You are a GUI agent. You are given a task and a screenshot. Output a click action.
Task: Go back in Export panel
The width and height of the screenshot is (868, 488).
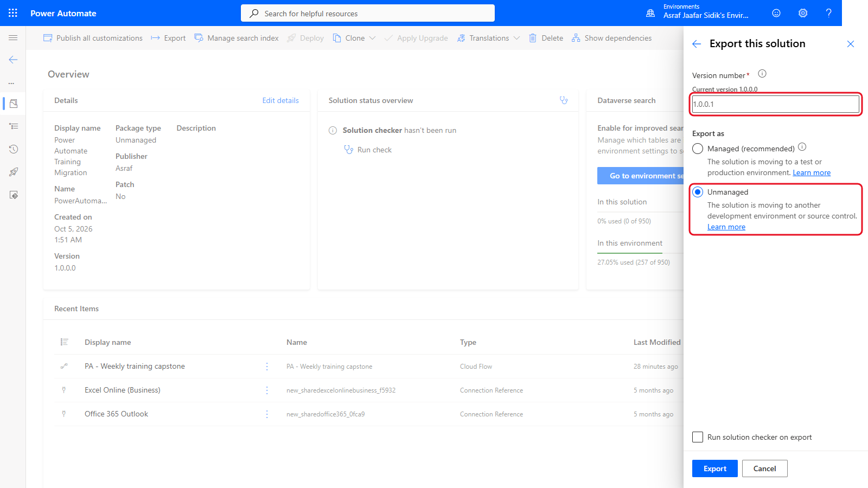pos(697,44)
